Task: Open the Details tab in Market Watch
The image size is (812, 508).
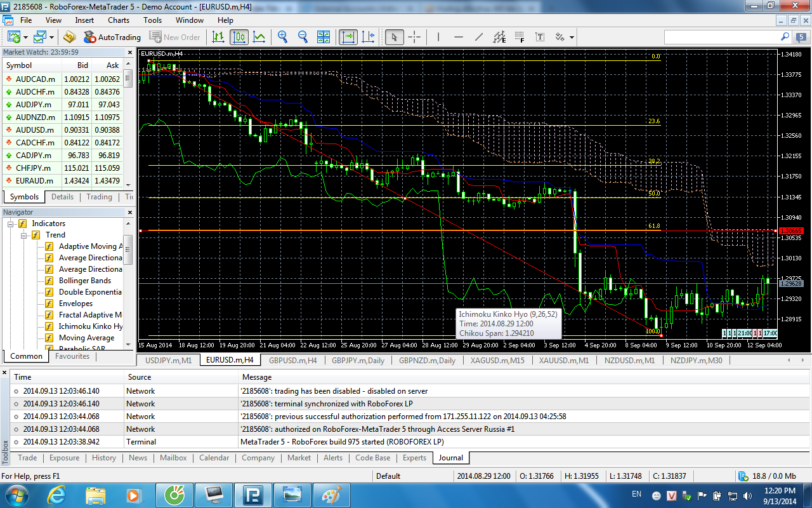Action: tap(62, 197)
